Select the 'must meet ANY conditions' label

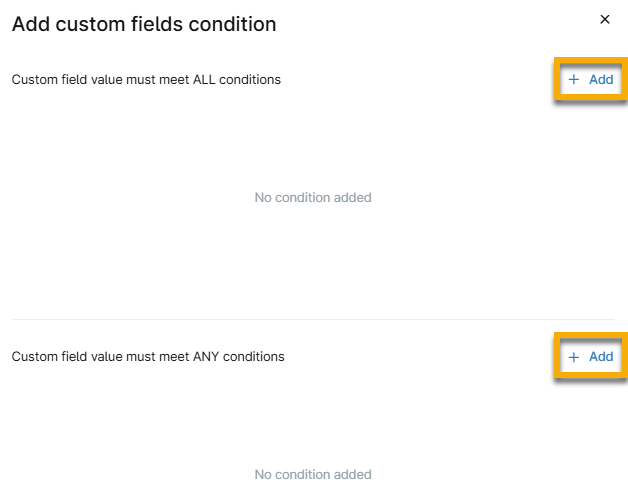[148, 357]
